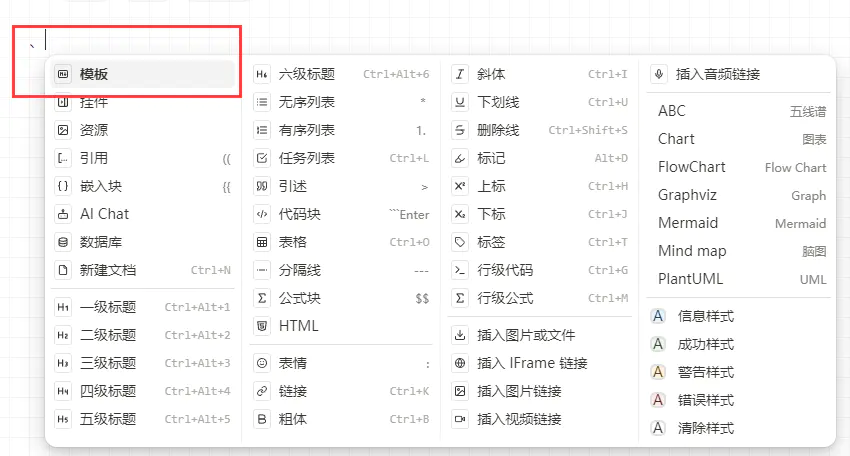Apply the 错误样式 red error swatch
The image size is (850, 456).
[x=658, y=400]
